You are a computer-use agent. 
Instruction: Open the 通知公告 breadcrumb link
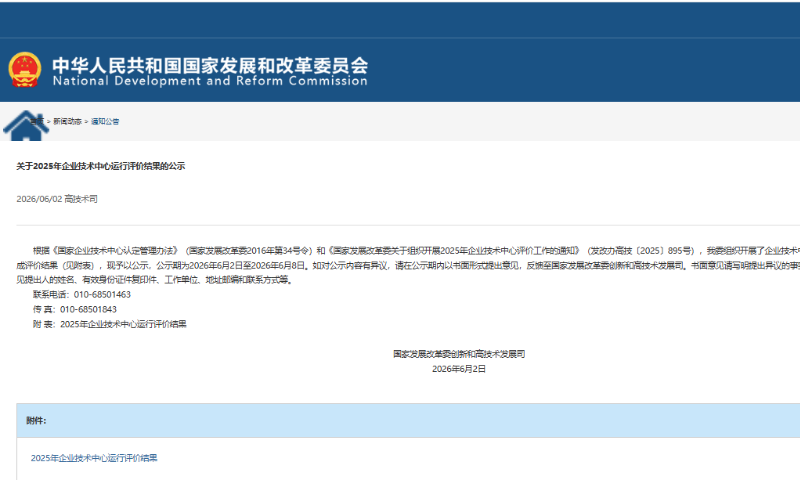[105, 121]
